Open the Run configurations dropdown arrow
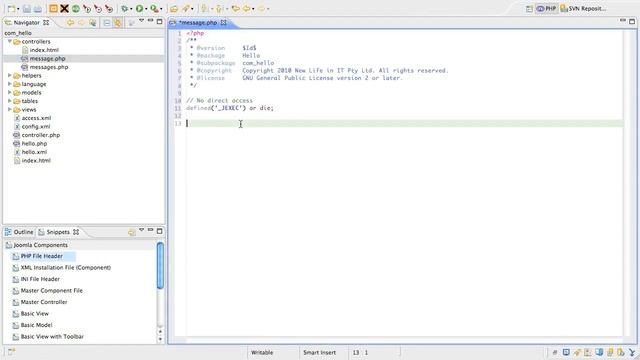This screenshot has height=360, width=640. tap(146, 9)
